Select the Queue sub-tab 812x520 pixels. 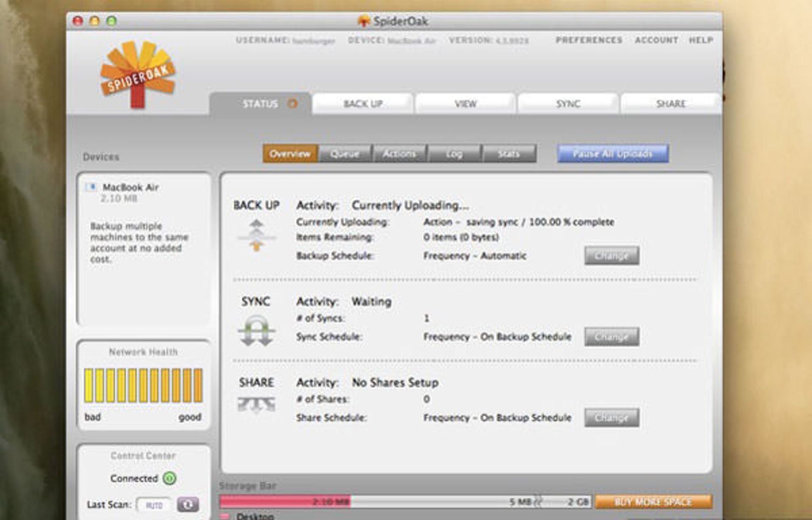tap(345, 154)
